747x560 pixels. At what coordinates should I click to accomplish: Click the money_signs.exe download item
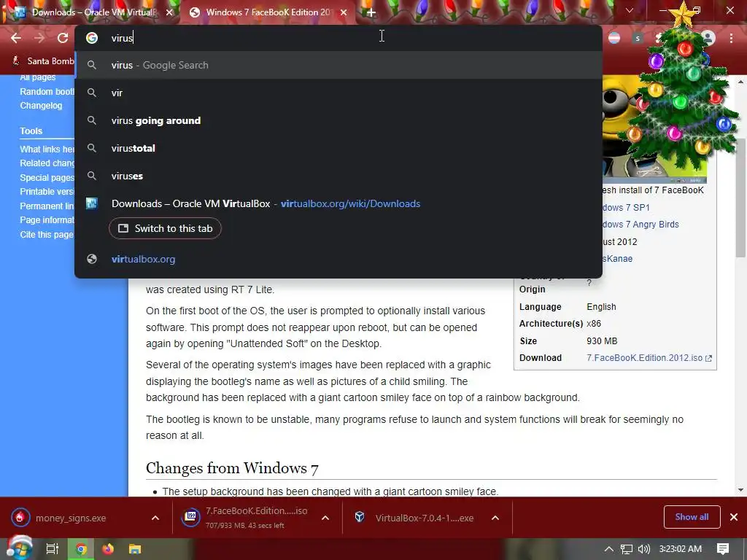click(x=71, y=518)
